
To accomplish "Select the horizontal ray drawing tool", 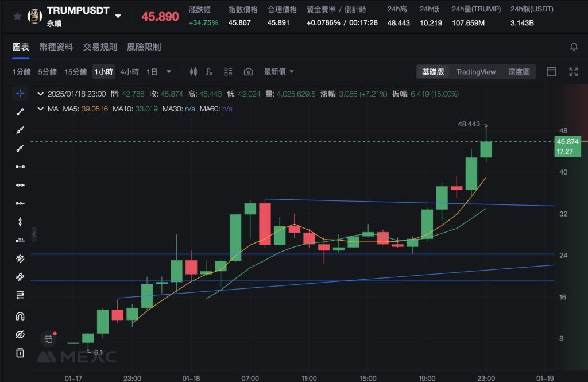I will click(20, 203).
